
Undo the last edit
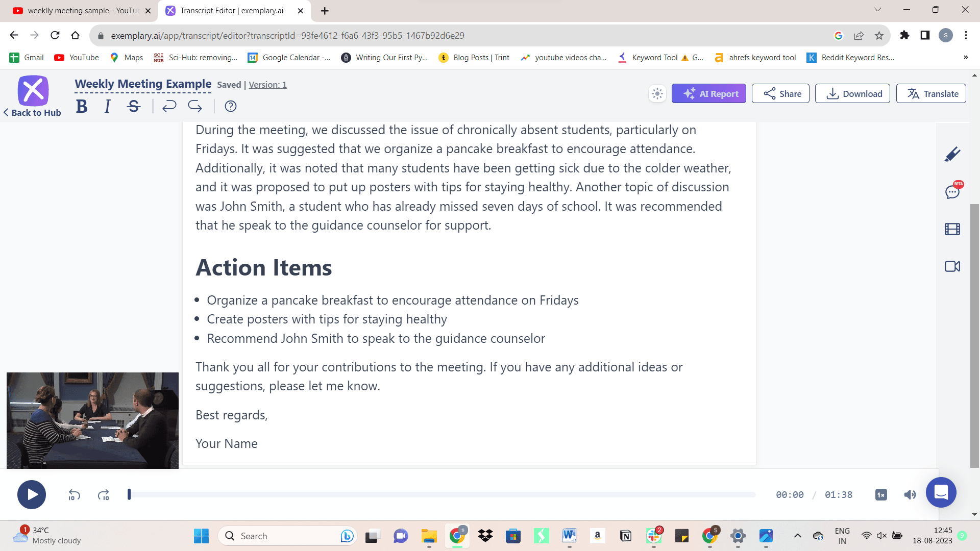[169, 106]
